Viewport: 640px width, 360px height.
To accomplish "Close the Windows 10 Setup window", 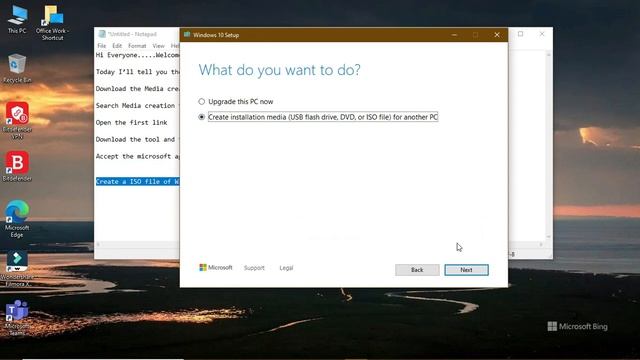I will click(497, 35).
